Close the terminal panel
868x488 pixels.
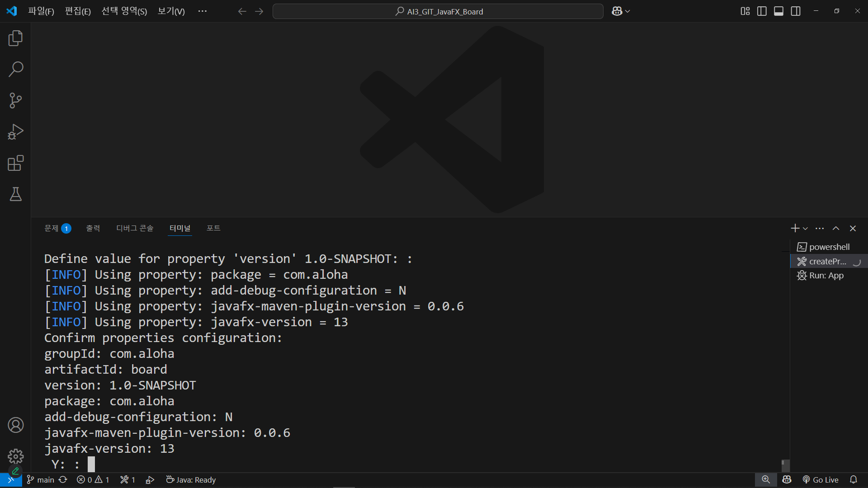853,229
